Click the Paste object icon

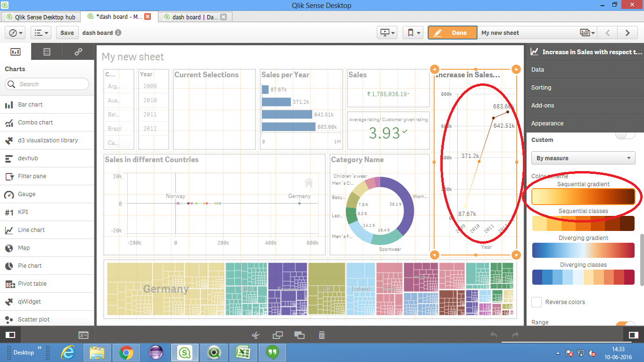(x=299, y=335)
